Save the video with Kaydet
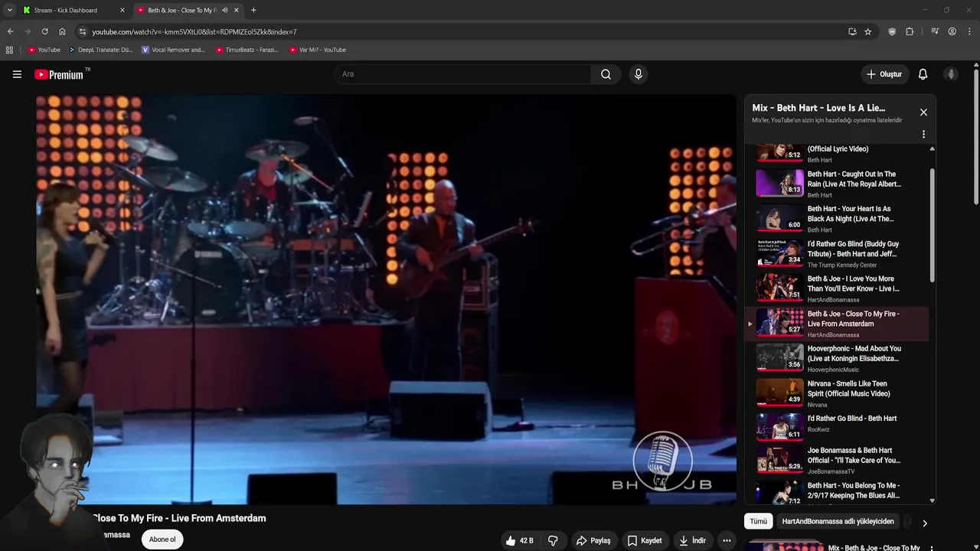980x551 pixels. pyautogui.click(x=645, y=540)
